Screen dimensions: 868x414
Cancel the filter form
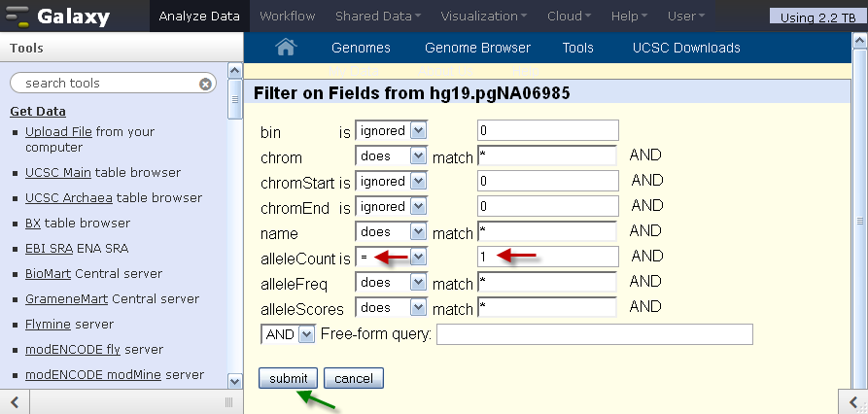pos(354,379)
